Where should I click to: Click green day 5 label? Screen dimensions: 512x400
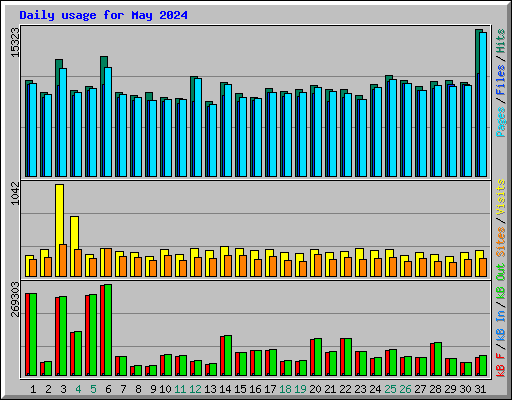coord(93,389)
